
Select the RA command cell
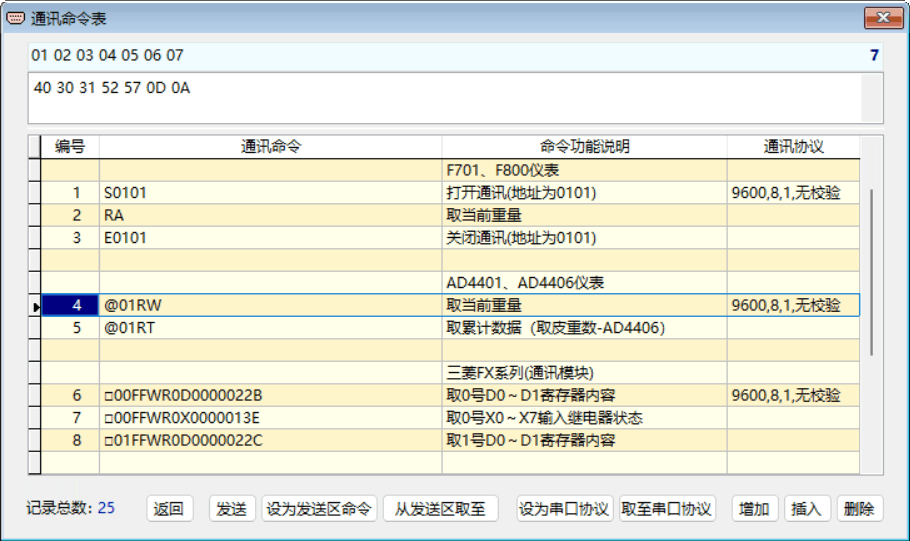pos(270,215)
